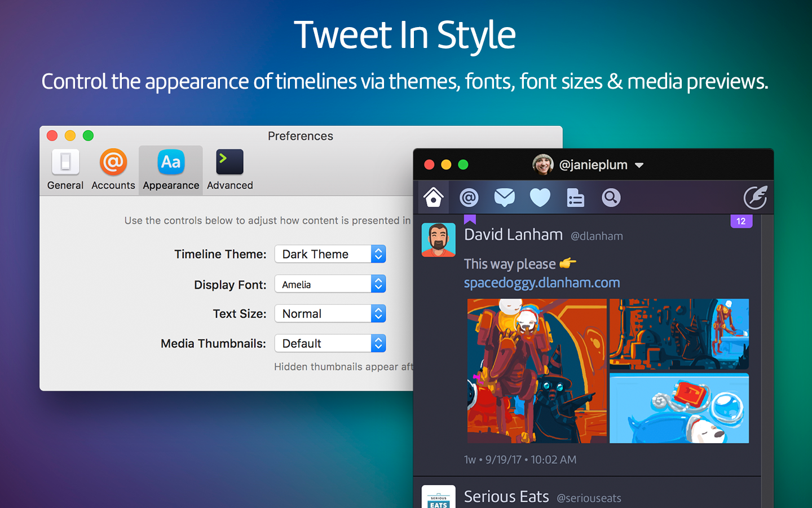
Task: Click the David Lanham name
Action: click(x=513, y=235)
